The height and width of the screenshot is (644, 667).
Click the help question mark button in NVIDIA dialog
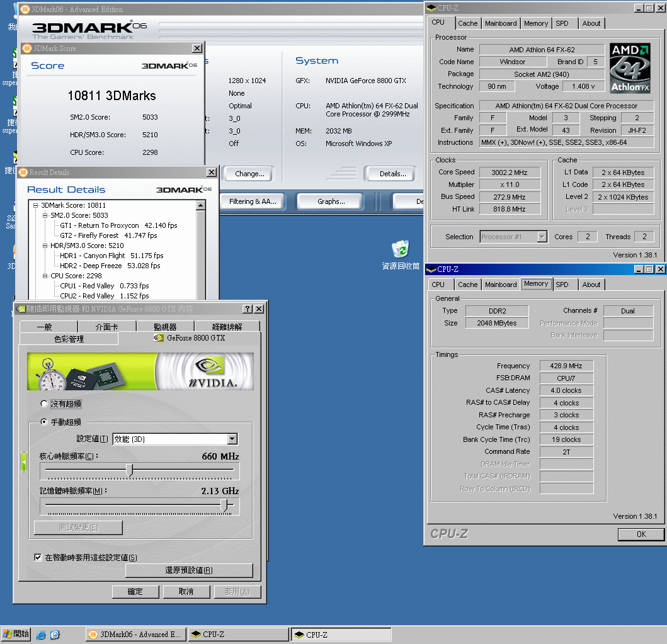point(248,308)
